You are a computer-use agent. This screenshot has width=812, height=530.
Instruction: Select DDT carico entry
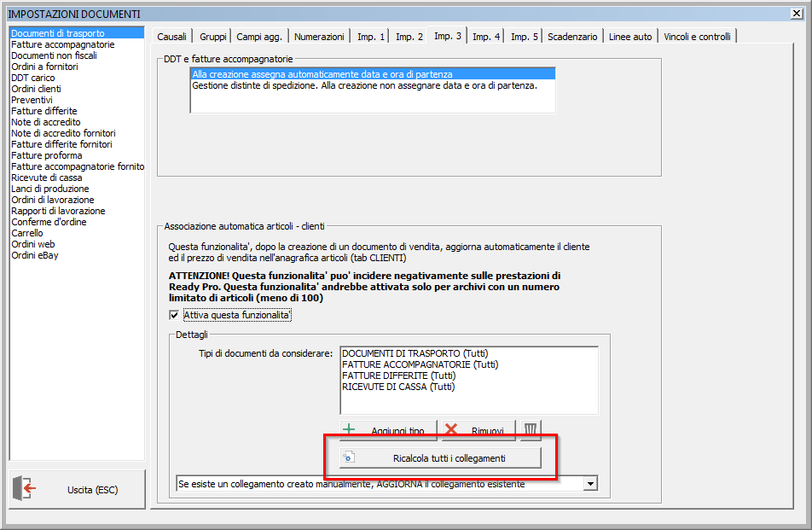(77, 78)
